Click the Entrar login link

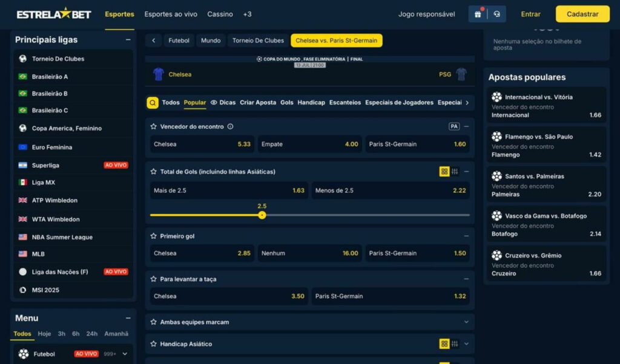pos(530,15)
